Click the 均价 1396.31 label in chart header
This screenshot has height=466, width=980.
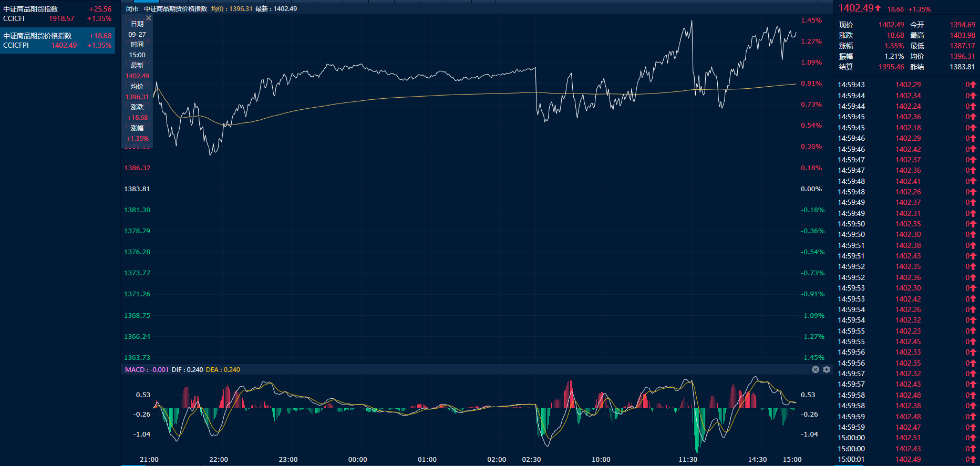coord(232,9)
